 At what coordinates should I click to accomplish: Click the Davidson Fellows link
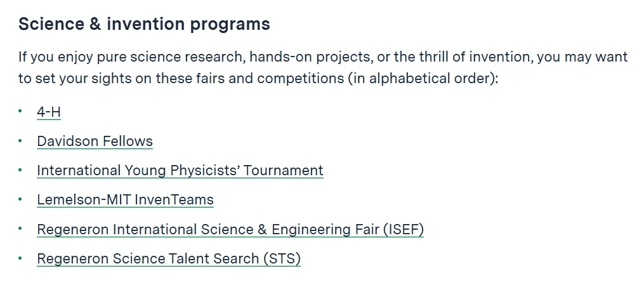coord(95,141)
